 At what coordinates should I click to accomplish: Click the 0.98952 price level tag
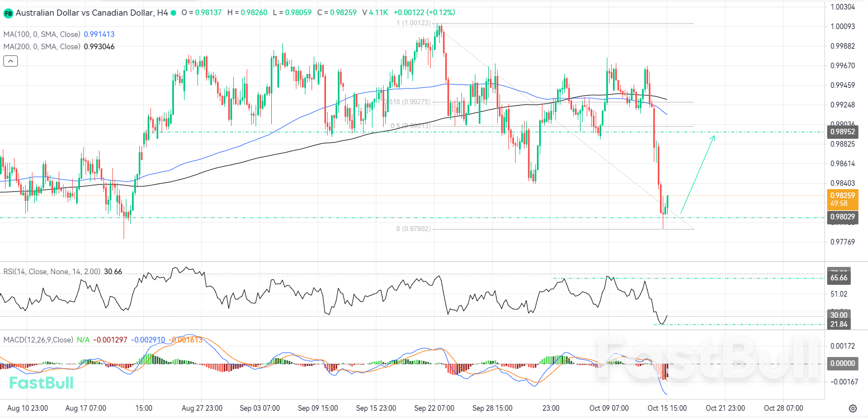(842, 132)
